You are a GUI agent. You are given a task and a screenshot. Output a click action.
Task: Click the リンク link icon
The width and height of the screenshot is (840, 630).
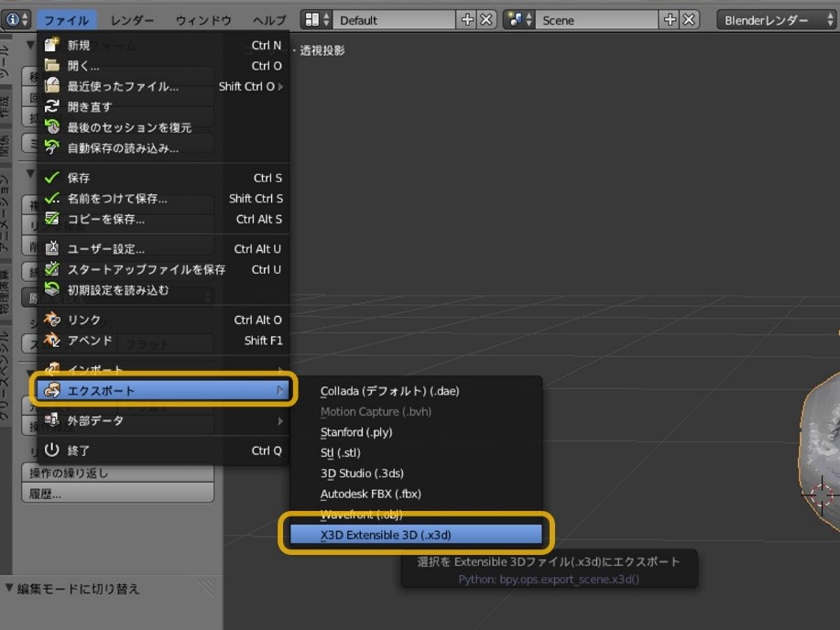tap(51, 320)
